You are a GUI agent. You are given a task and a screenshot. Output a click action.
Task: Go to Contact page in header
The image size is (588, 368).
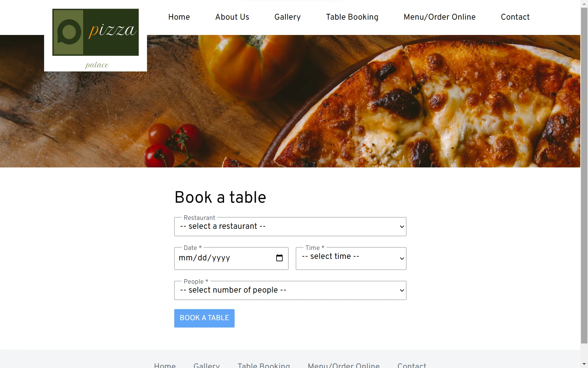515,17
